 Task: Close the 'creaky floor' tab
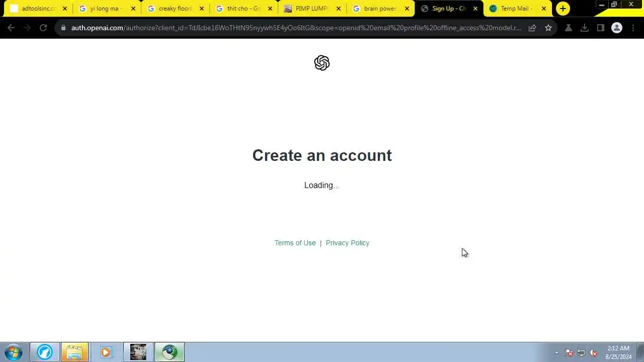pos(202,9)
